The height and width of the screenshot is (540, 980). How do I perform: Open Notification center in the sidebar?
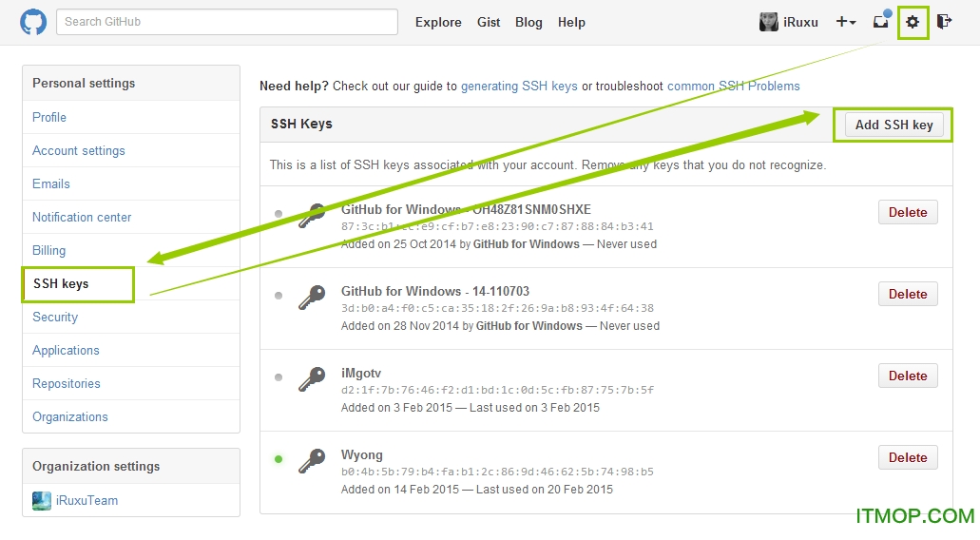[x=82, y=217]
